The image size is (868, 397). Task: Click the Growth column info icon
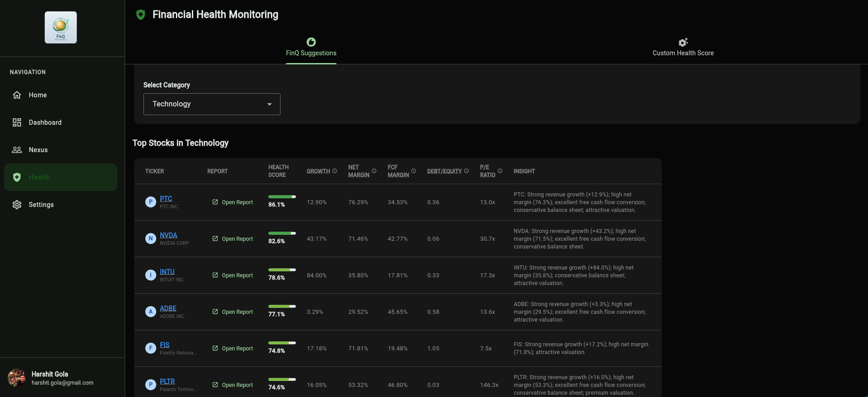click(x=335, y=171)
